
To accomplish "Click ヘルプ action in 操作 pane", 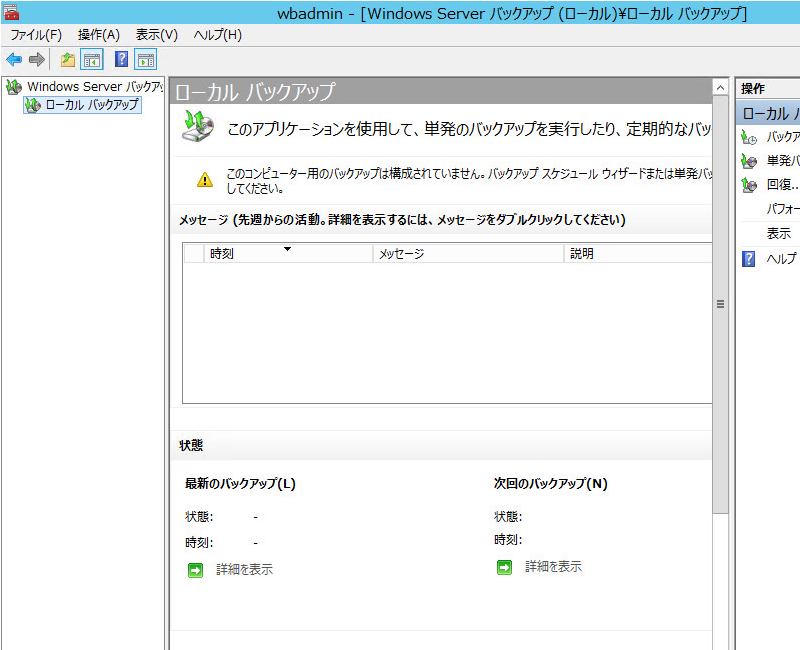I will 781,259.
